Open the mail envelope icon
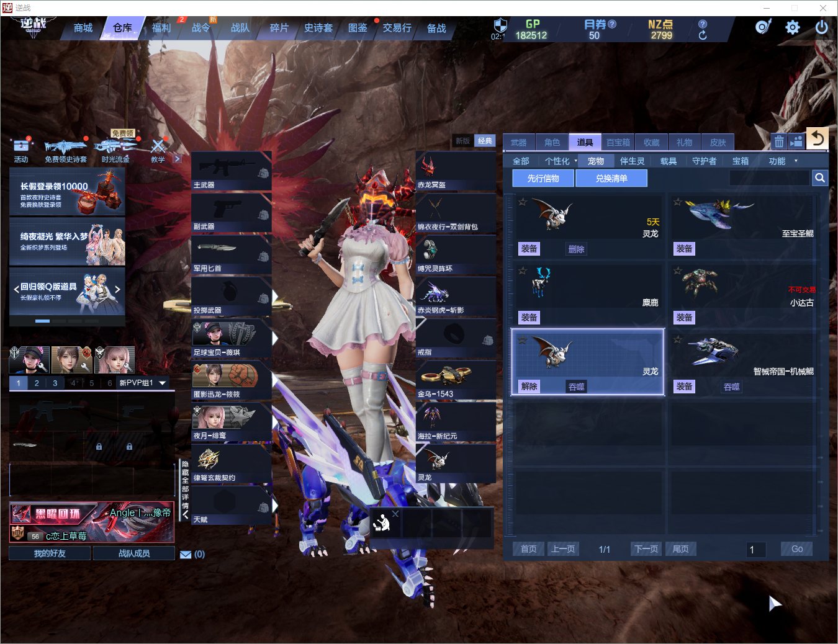Viewport: 838px width, 644px height. click(186, 555)
